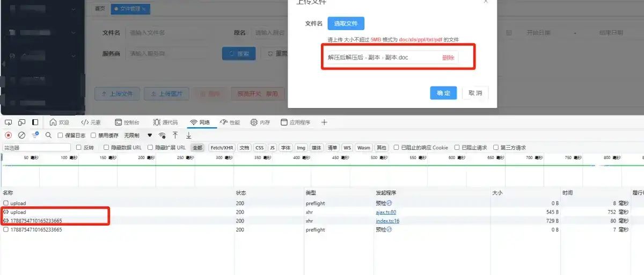Click the 搜索 button on the page
The width and height of the screenshot is (644, 275).
(x=239, y=53)
